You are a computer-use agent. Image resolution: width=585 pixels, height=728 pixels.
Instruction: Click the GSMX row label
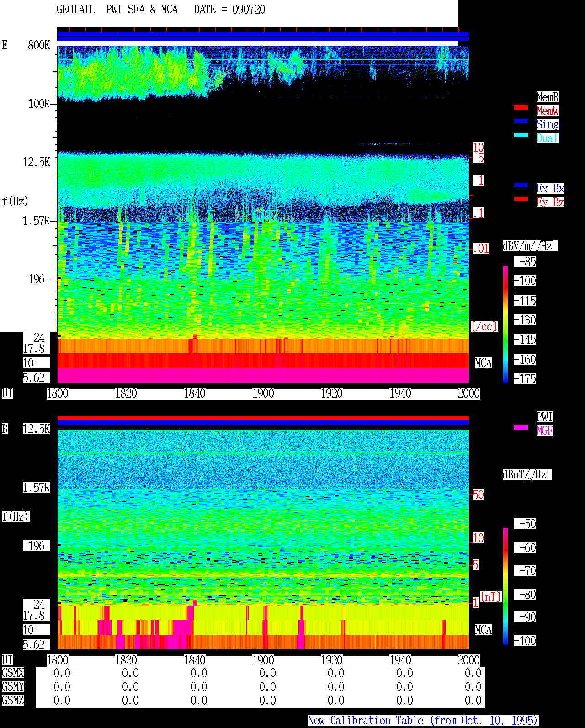(13, 673)
